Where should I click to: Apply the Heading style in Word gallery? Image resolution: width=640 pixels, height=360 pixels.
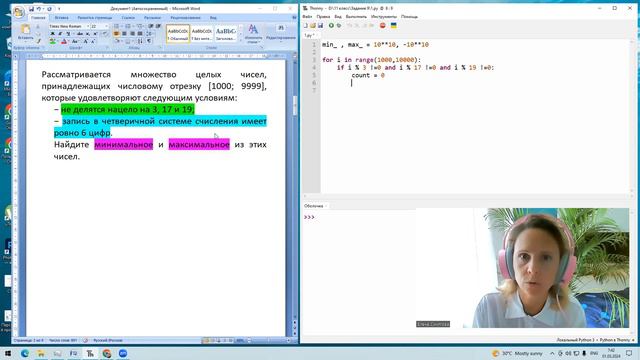pyautogui.click(x=225, y=33)
